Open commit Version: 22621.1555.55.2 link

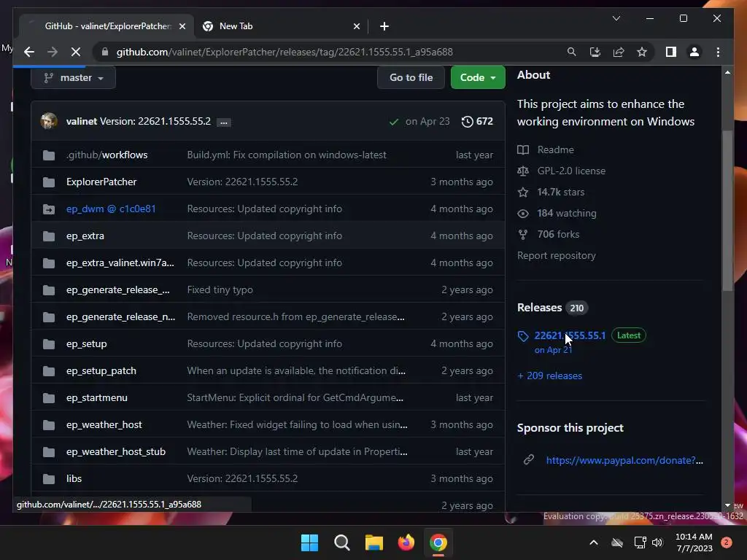(155, 121)
